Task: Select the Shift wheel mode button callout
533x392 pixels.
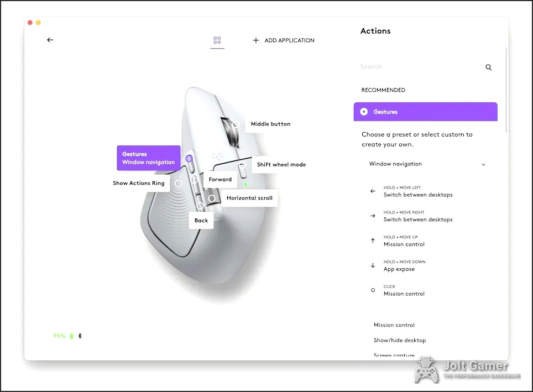Action: 281,164
